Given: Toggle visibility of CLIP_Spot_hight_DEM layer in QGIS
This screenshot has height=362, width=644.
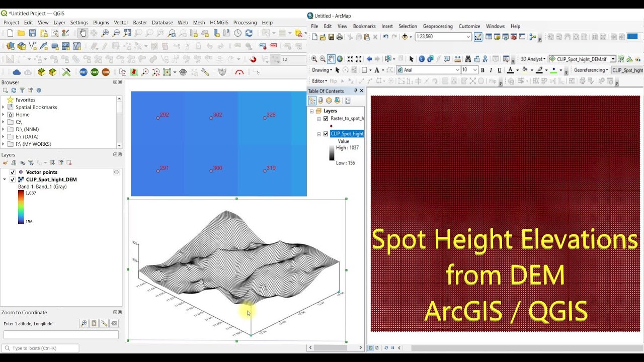Looking at the screenshot, I should [13, 179].
